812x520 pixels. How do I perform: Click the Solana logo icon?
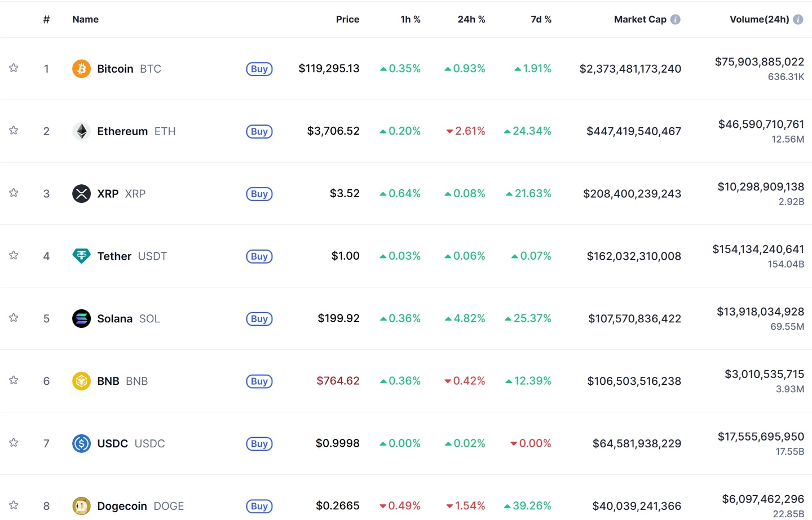[81, 318]
